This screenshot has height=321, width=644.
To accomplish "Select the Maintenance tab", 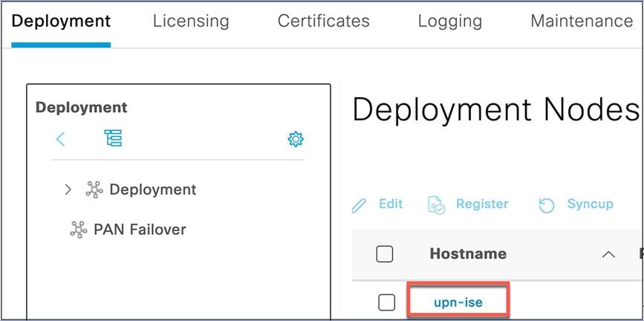I will tap(582, 21).
